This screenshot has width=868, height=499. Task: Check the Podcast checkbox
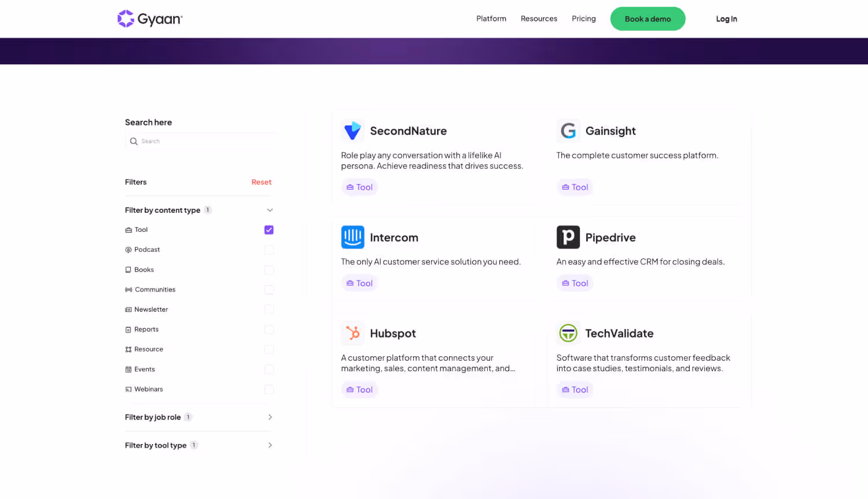pos(269,250)
